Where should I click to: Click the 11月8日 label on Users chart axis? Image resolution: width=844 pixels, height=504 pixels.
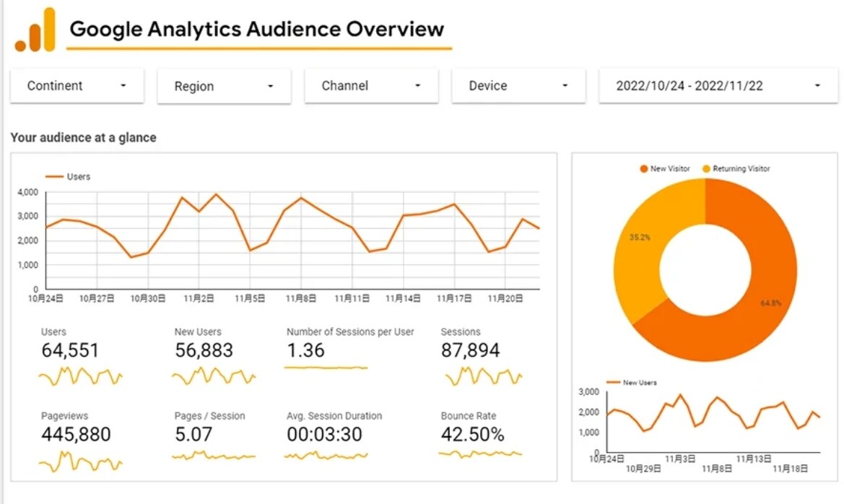301,298
